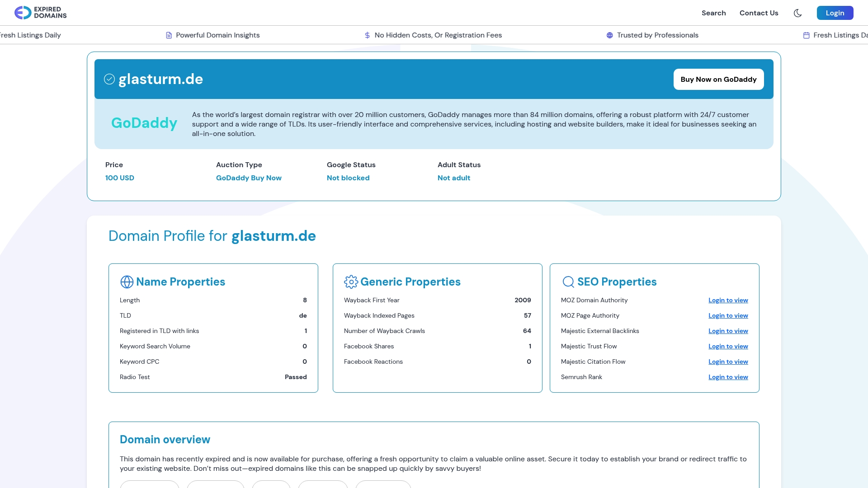The image size is (868, 488).
Task: Click the Powerful Domain Insights ticker text
Action: tap(218, 35)
